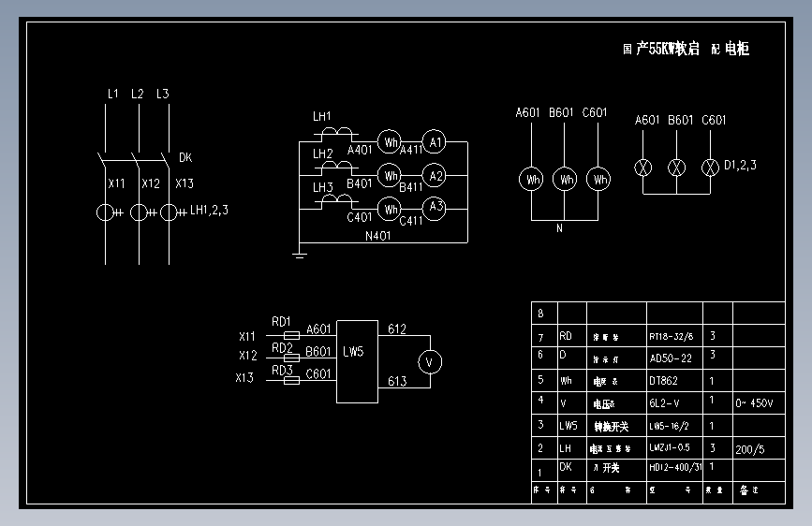Viewport: 812px width, 526px height.
Task: Click the 612 wire label
Action: 397,329
